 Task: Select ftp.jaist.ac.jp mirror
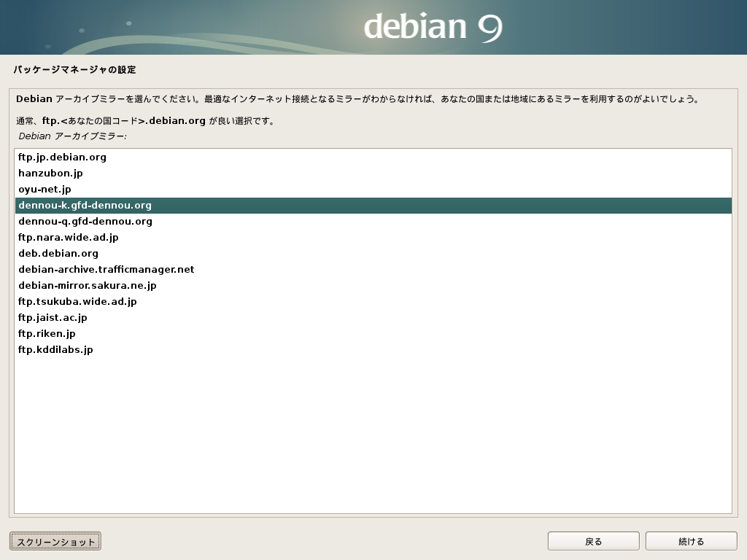pyautogui.click(x=373, y=318)
